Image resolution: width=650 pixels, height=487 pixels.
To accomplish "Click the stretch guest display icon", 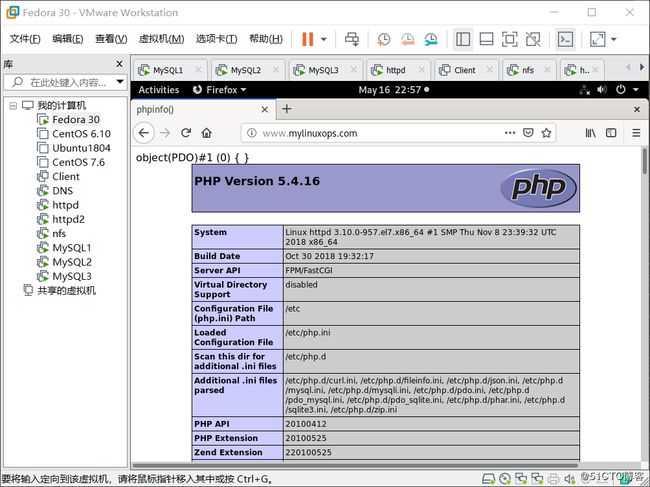I will [x=597, y=39].
